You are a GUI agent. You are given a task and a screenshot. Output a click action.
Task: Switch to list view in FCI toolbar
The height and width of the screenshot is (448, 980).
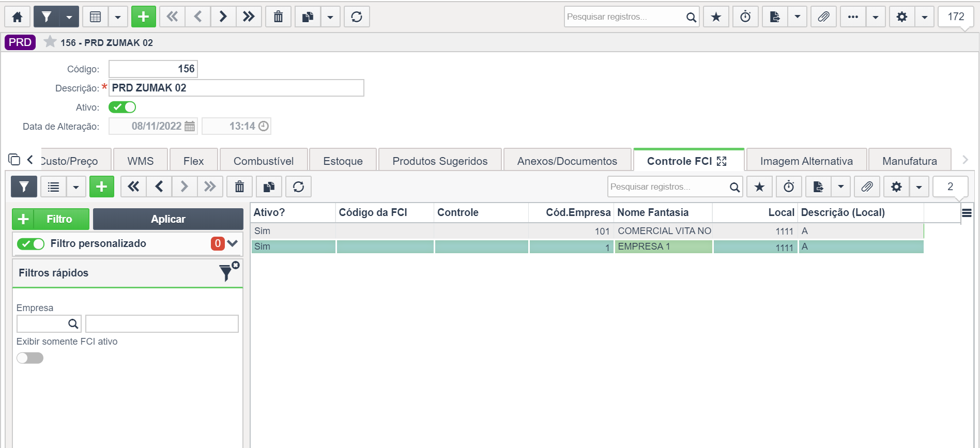tap(53, 187)
